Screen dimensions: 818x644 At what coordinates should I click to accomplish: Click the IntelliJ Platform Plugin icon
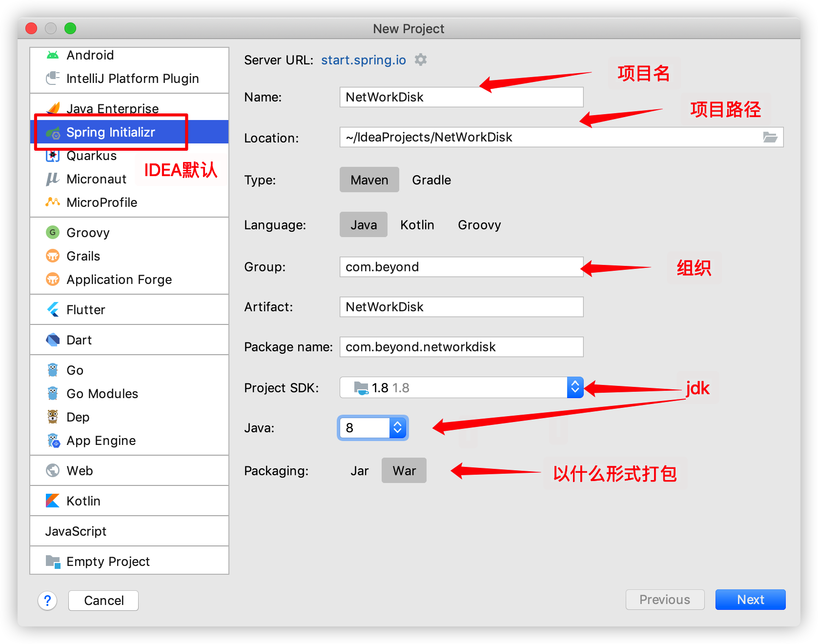[53, 79]
